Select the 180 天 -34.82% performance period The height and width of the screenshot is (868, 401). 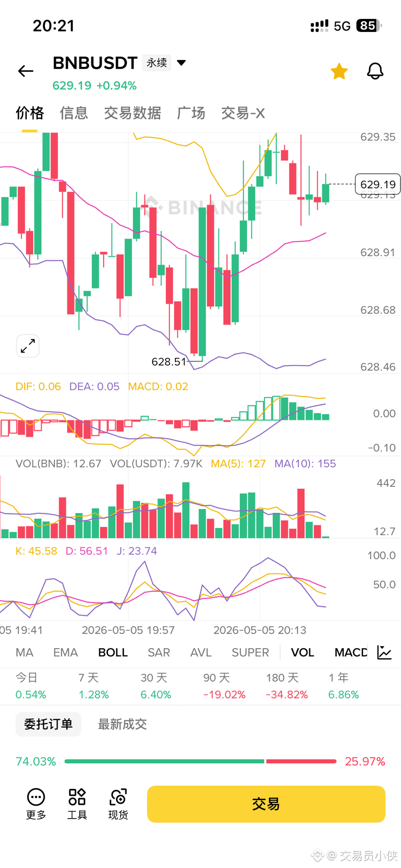coord(287,686)
